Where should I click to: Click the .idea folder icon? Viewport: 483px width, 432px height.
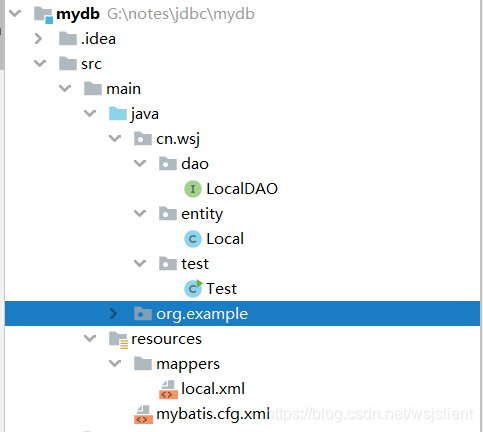(x=68, y=38)
